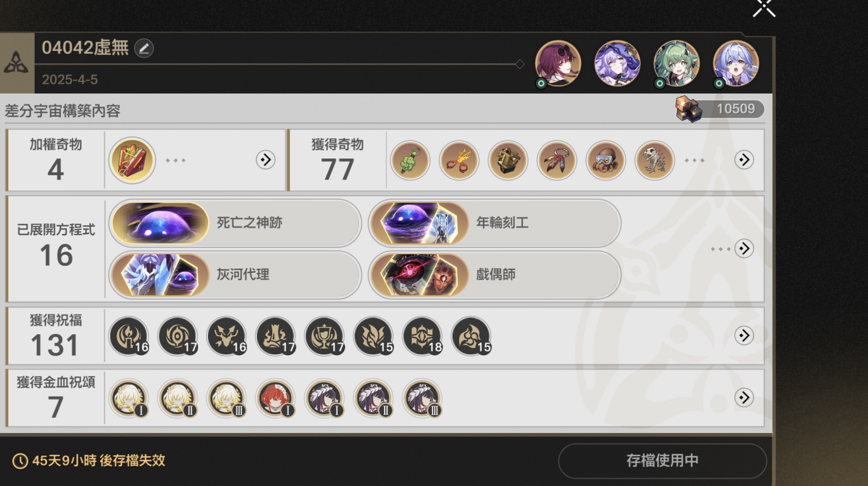Click the scissors curio icon
The width and height of the screenshot is (868, 486).
[459, 160]
